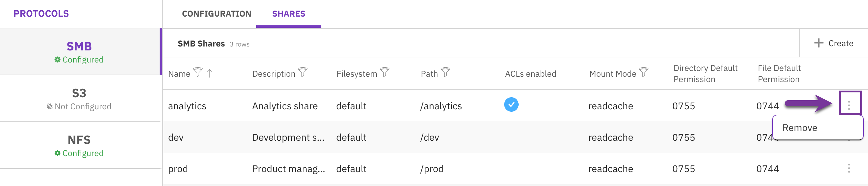Open the Filesystem column filter

[x=385, y=72]
